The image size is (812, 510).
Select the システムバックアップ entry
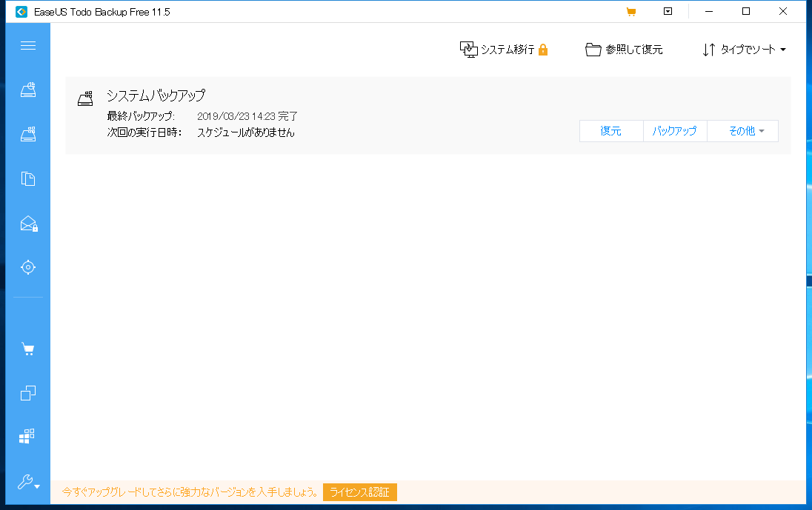coord(156,95)
